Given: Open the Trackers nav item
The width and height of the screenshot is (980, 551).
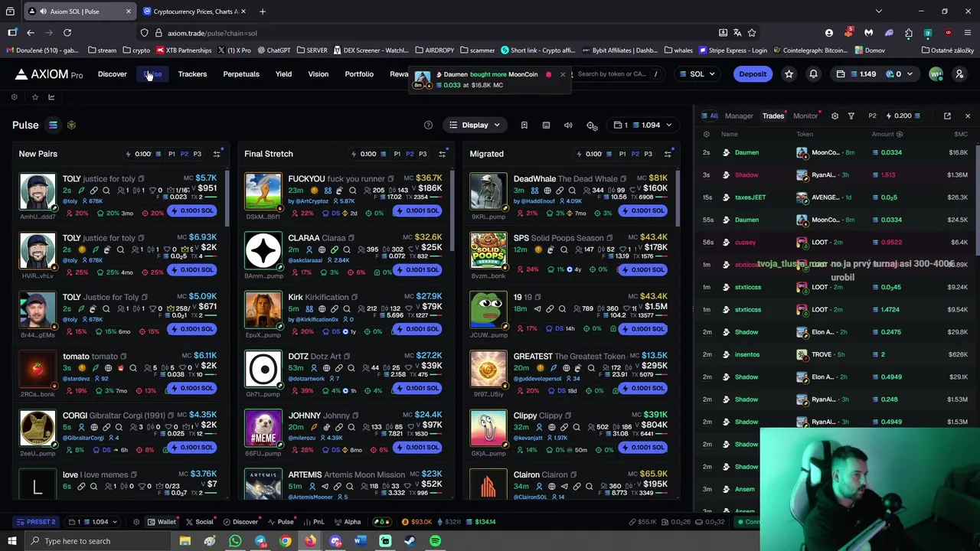Looking at the screenshot, I should [192, 74].
